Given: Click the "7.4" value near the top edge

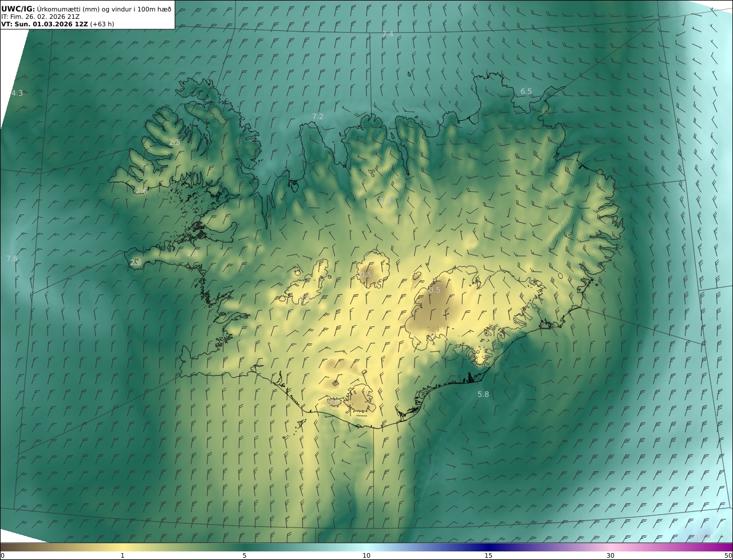Looking at the screenshot, I should point(388,34).
